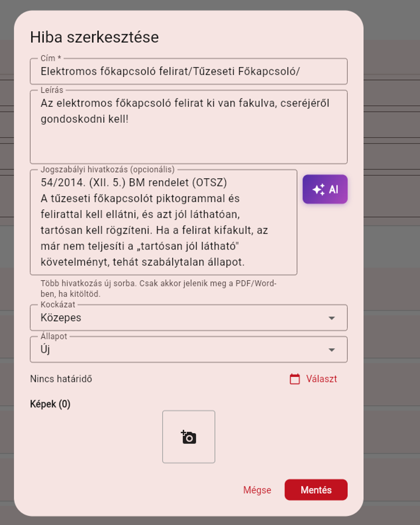The image size is (420, 525).
Task: Click the Hiba szerkesztése dialog title
Action: pos(94,37)
